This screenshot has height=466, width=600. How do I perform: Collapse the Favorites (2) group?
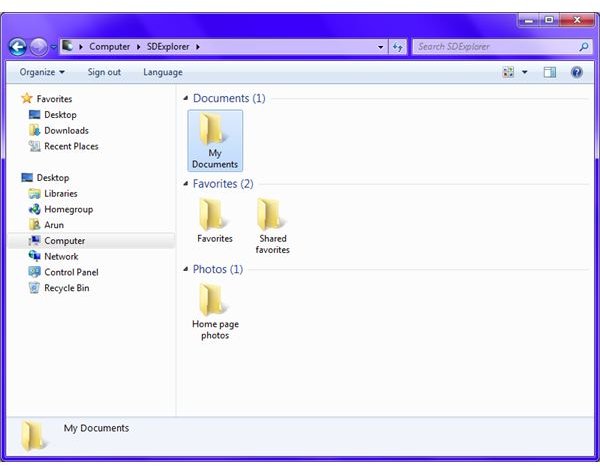point(186,184)
